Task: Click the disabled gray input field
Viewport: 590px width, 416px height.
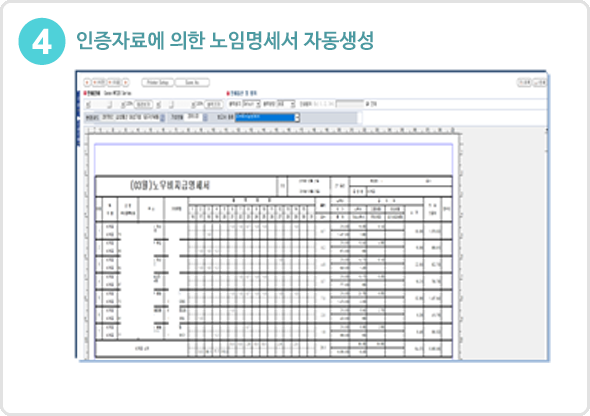Action: (x=350, y=104)
